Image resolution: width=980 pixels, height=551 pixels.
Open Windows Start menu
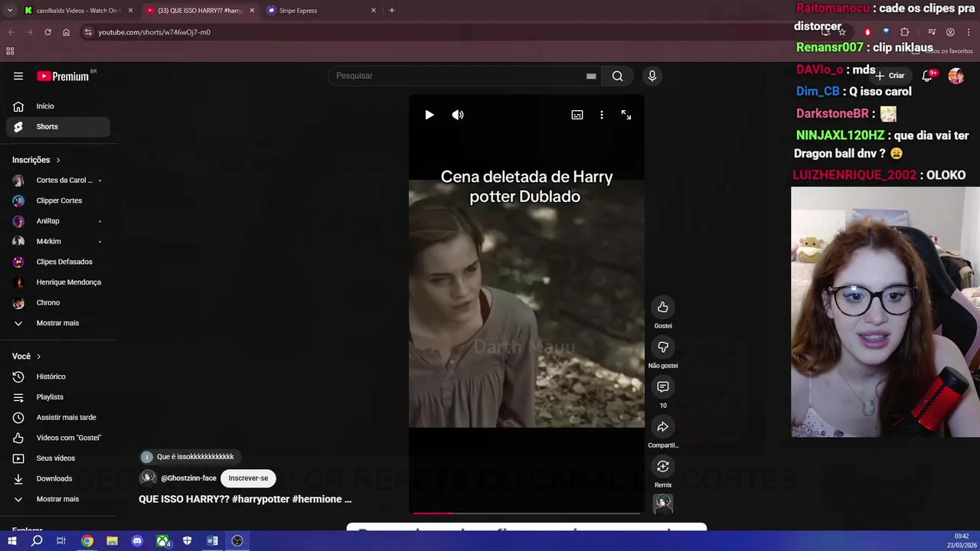point(11,541)
